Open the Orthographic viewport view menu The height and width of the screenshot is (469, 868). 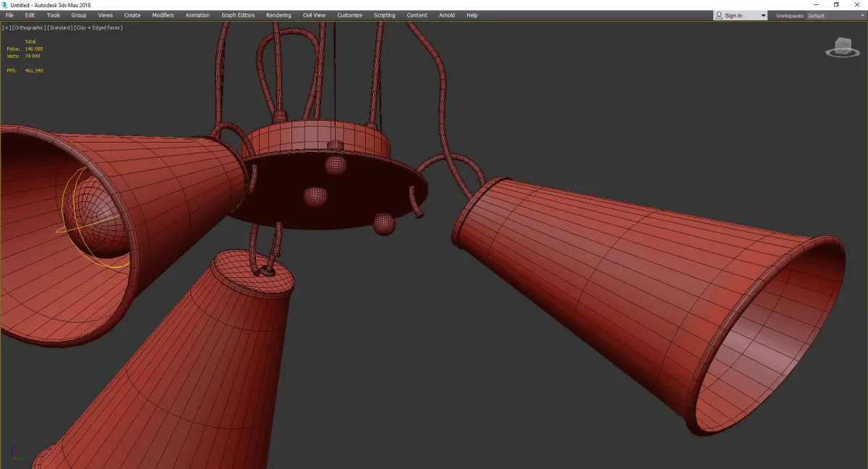pos(28,28)
